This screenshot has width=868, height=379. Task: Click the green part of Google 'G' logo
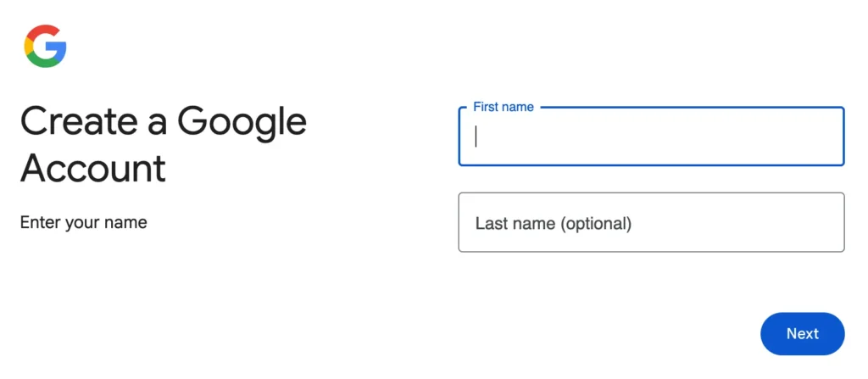click(x=44, y=63)
